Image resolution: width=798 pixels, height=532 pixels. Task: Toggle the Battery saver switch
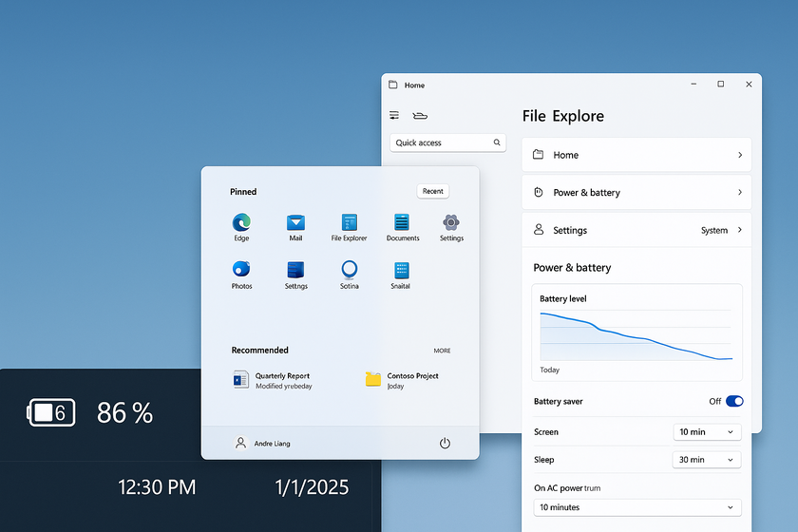tap(734, 401)
